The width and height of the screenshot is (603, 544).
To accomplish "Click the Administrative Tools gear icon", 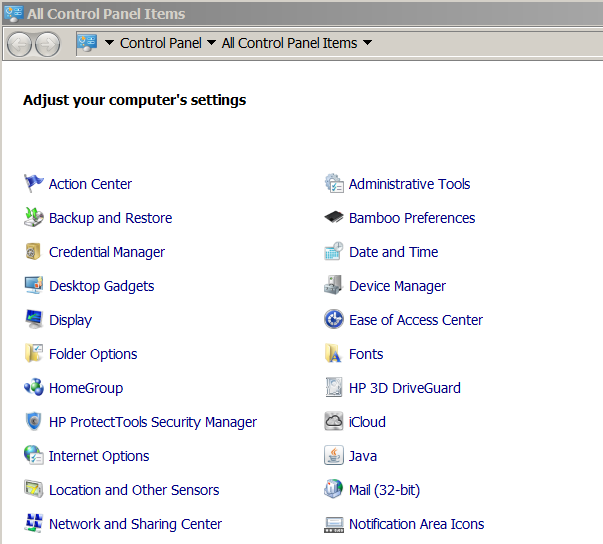I will [334, 183].
